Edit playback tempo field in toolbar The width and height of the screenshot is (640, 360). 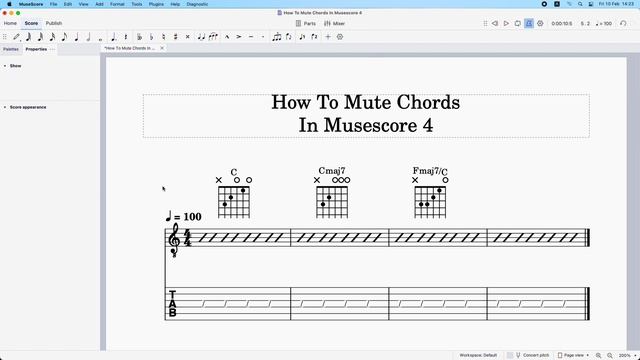click(604, 24)
